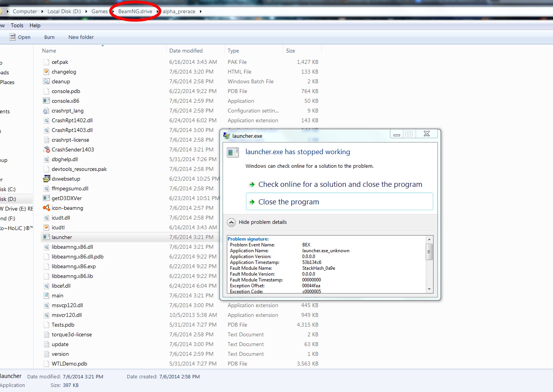Click the console.pdb file icon
Screen dimensions: 553x392
46,91
